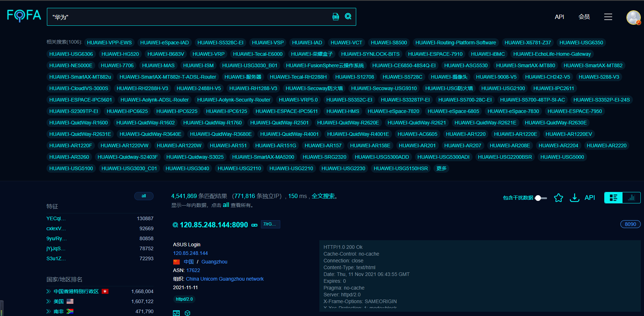644x316 pixels.
Task: Click the 7/rG... fingerprint tag
Action: click(x=270, y=224)
